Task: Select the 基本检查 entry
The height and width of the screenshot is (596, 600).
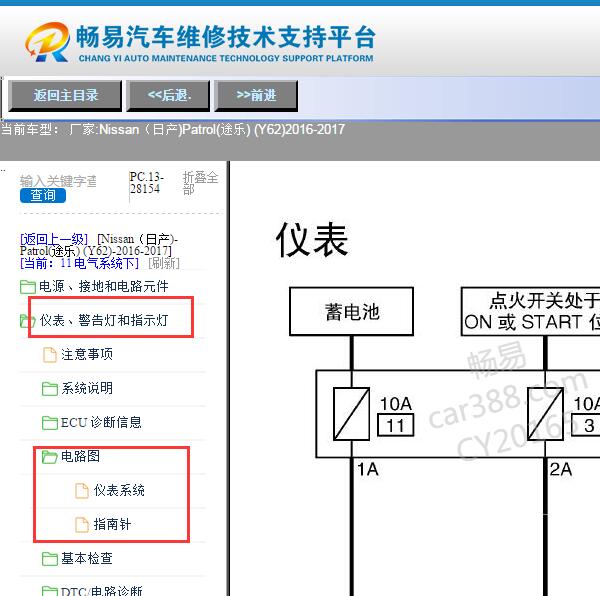Action: point(87,559)
